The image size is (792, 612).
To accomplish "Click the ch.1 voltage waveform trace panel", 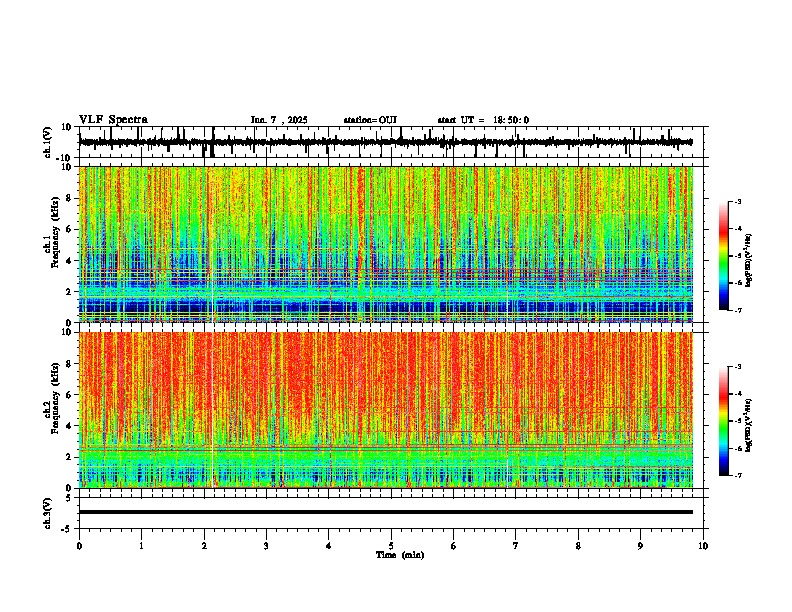I will (393, 142).
